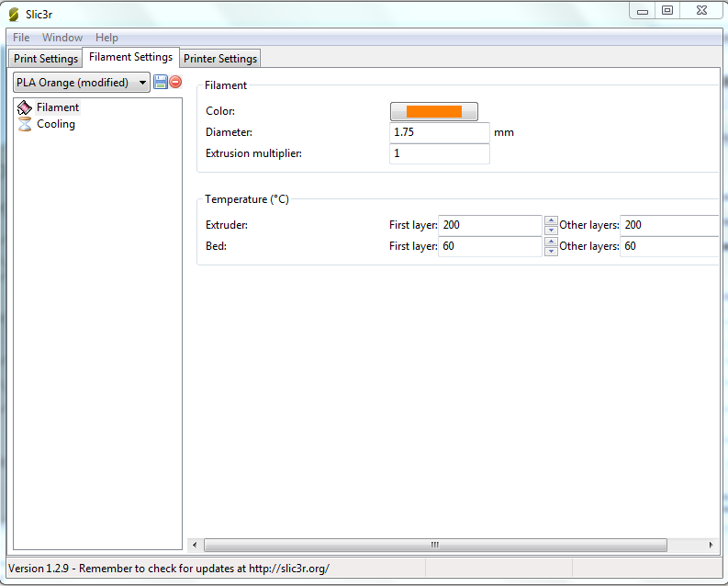
Task: Click the Cooling hourglass icon in sidebar
Action: pyautogui.click(x=25, y=124)
